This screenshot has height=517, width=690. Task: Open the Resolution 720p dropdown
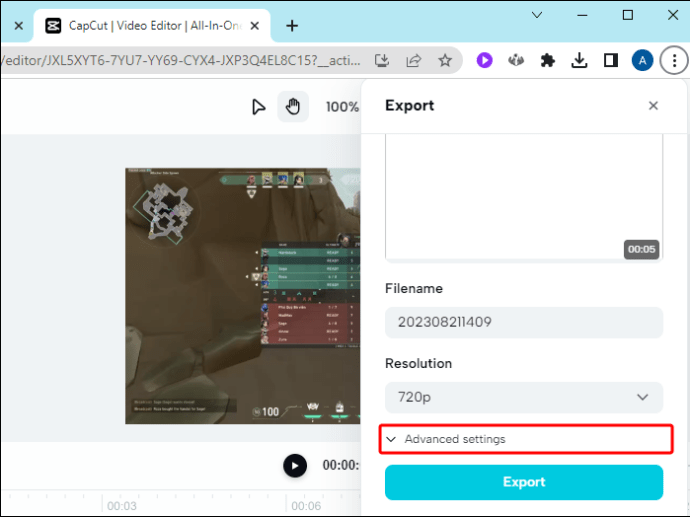point(524,397)
